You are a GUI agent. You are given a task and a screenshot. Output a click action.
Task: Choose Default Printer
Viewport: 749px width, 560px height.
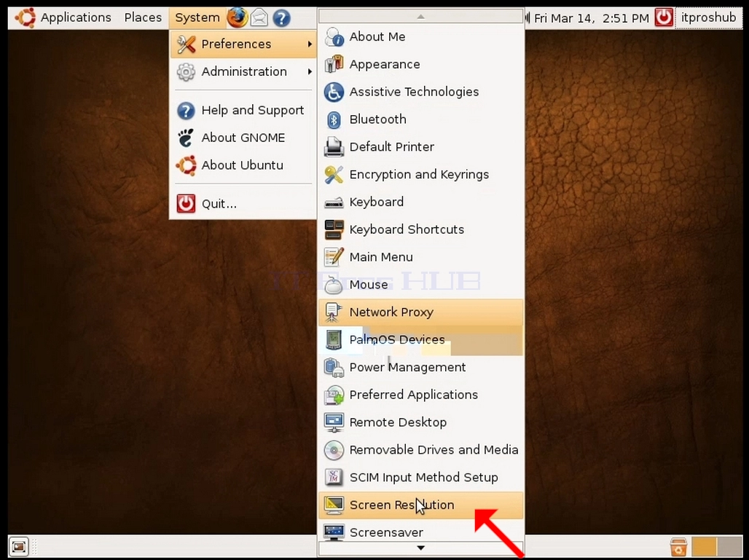pyautogui.click(x=421, y=146)
